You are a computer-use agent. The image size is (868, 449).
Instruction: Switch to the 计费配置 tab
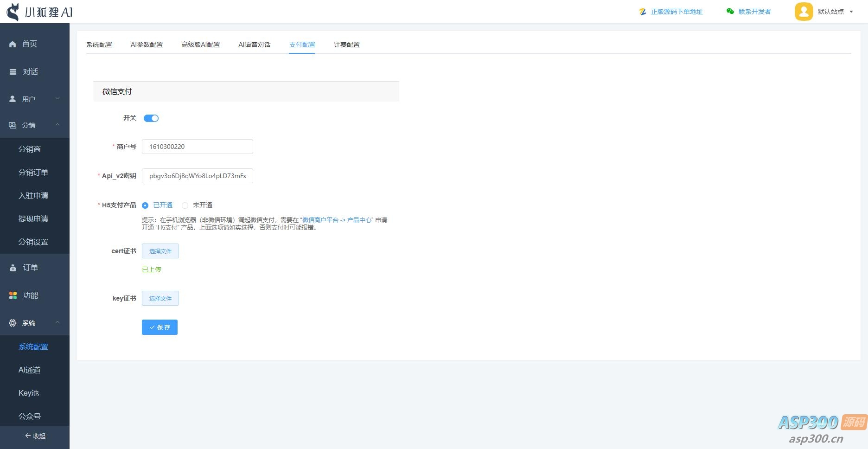point(346,45)
